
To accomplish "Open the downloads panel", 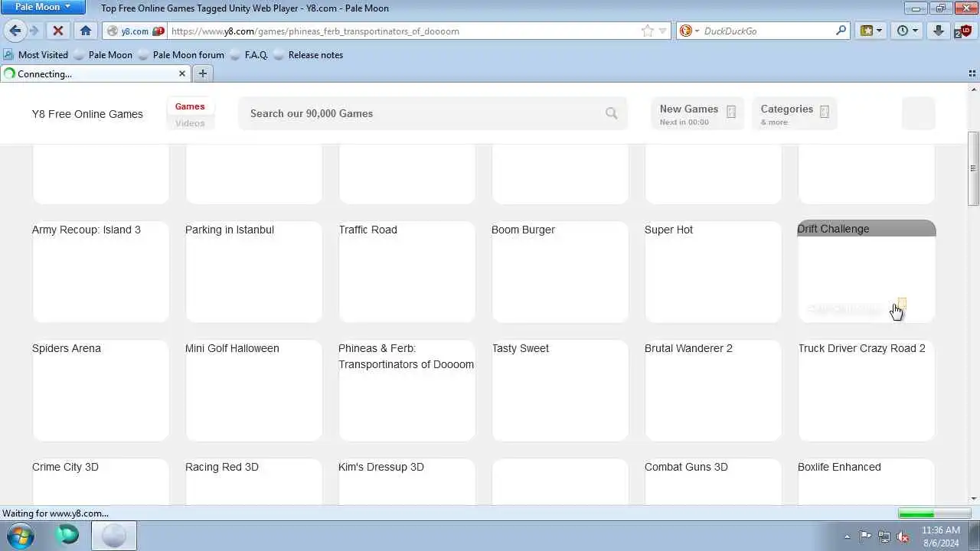I will tap(939, 31).
